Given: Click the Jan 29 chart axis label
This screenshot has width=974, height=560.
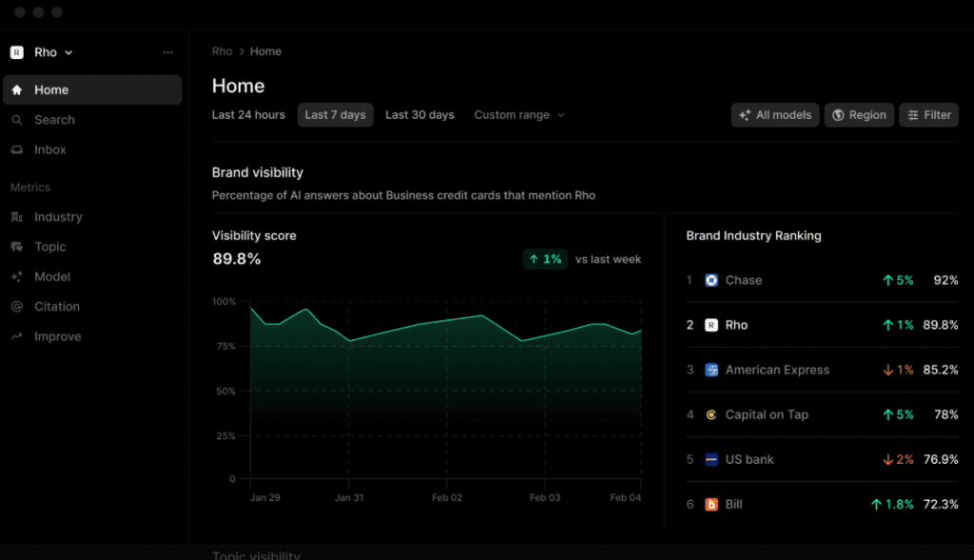Looking at the screenshot, I should [265, 497].
